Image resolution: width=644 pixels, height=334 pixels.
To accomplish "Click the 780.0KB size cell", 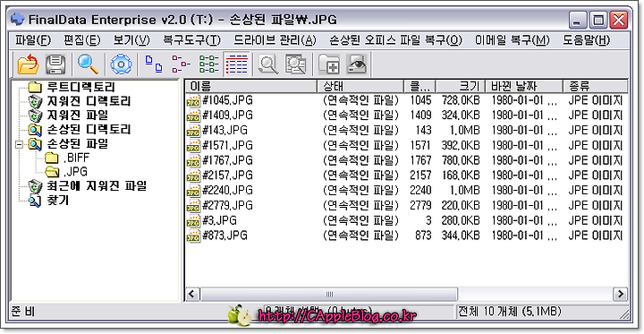I will click(x=461, y=160).
